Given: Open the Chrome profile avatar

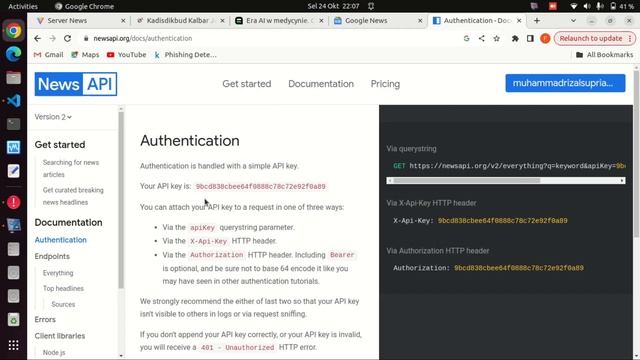Looking at the screenshot, I should tap(545, 38).
